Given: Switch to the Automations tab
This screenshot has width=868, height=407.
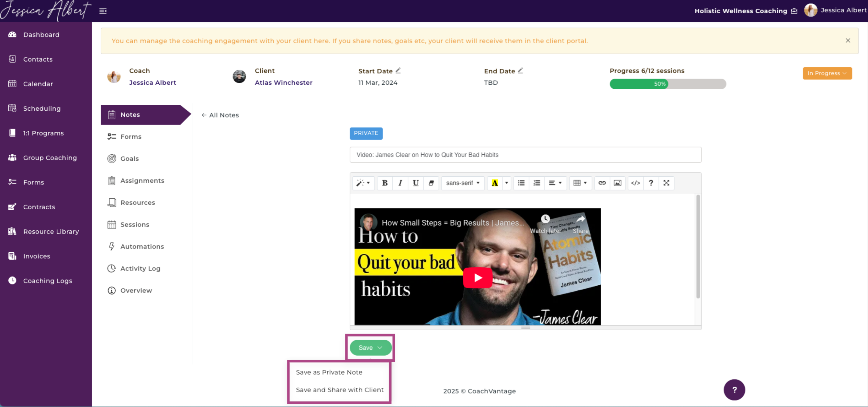Looking at the screenshot, I should click(135, 246).
